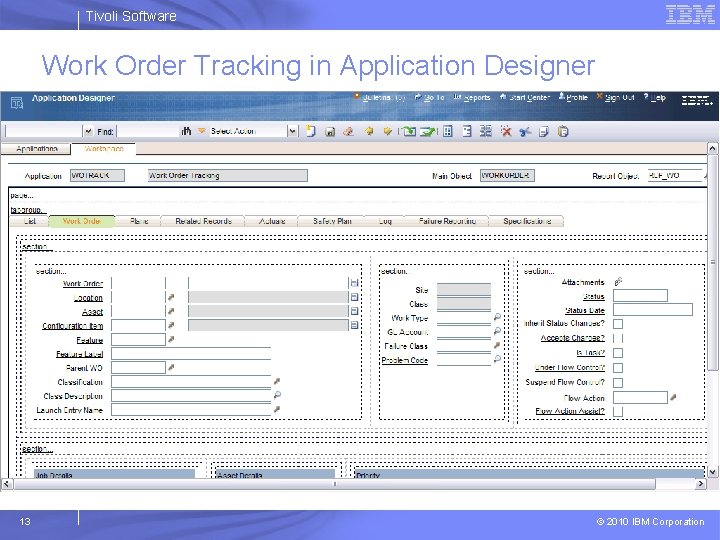The height and width of the screenshot is (540, 720).
Task: Toggle the Flow Action Assist checkbox
Action: tap(618, 411)
